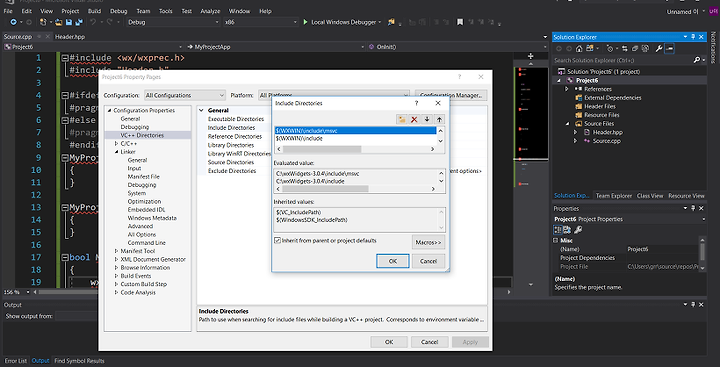Click Property Pages wrench in Properties panel
Viewport: 720px width, 367px height.
click(x=579, y=230)
